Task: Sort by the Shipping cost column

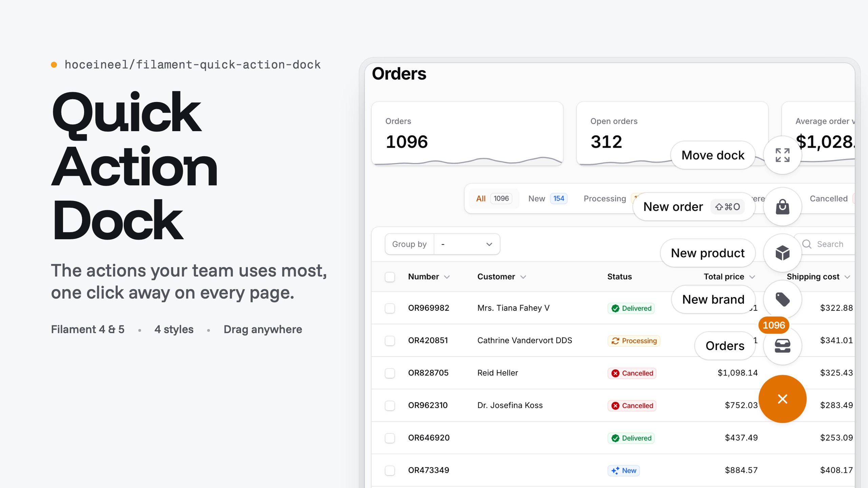Action: pyautogui.click(x=818, y=277)
